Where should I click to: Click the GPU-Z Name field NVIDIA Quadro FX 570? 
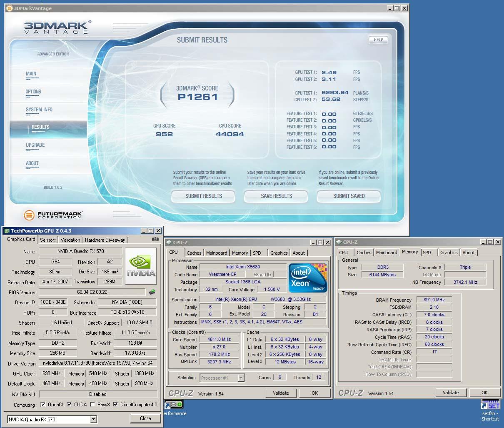pos(80,251)
